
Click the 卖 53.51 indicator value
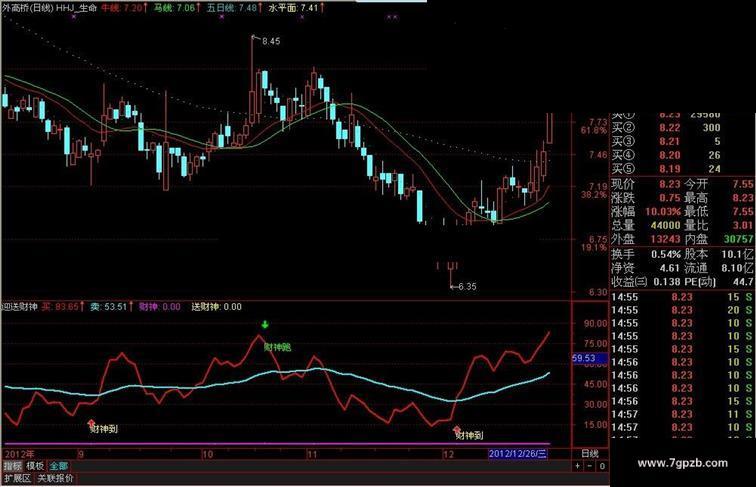coord(110,307)
